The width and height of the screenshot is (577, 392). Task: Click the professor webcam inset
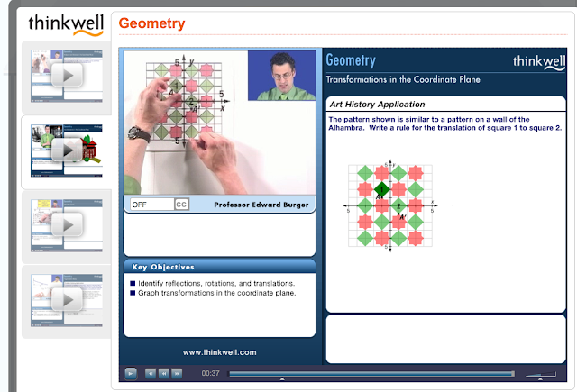click(282, 76)
